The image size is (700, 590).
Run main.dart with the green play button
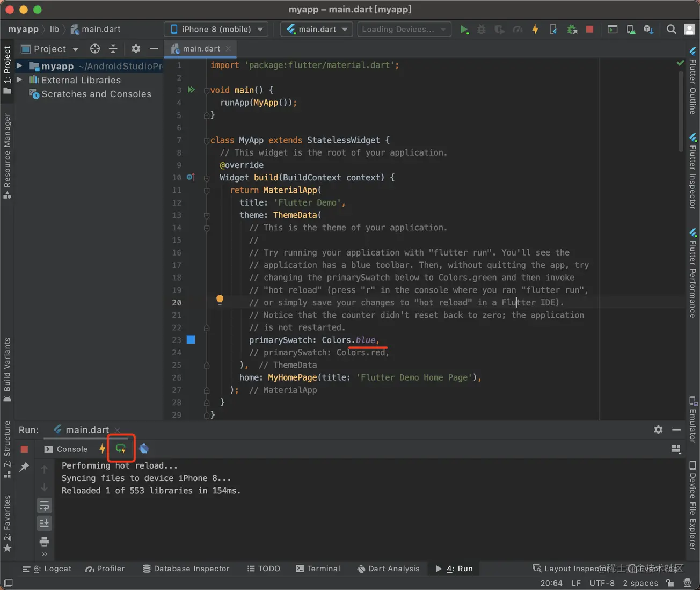pos(464,30)
